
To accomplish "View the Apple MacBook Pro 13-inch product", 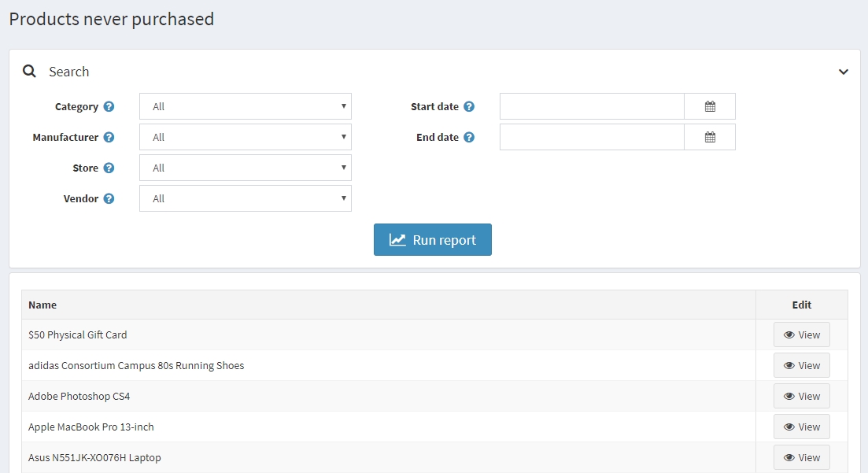I will 801,427.
